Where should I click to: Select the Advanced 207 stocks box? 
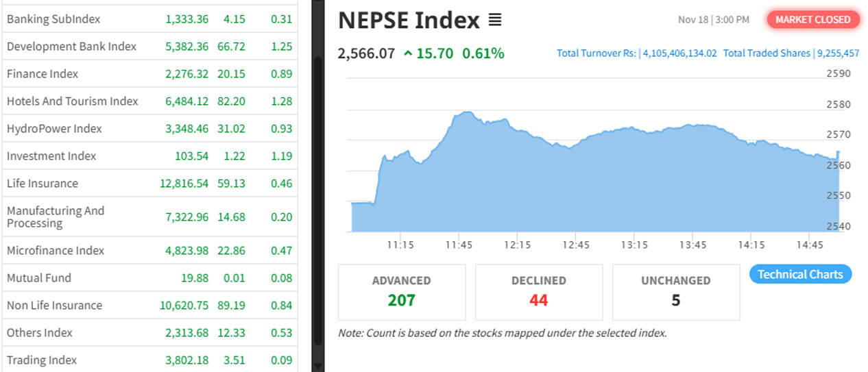(402, 292)
